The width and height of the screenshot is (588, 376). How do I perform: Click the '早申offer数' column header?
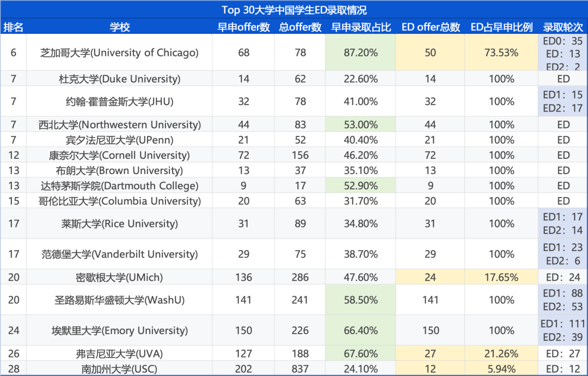pos(243,27)
